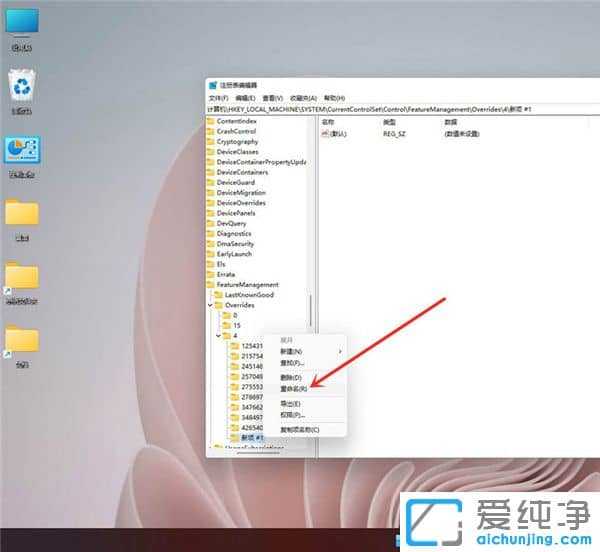
Task: Select the key starting with 426540
Action: (x=252, y=428)
